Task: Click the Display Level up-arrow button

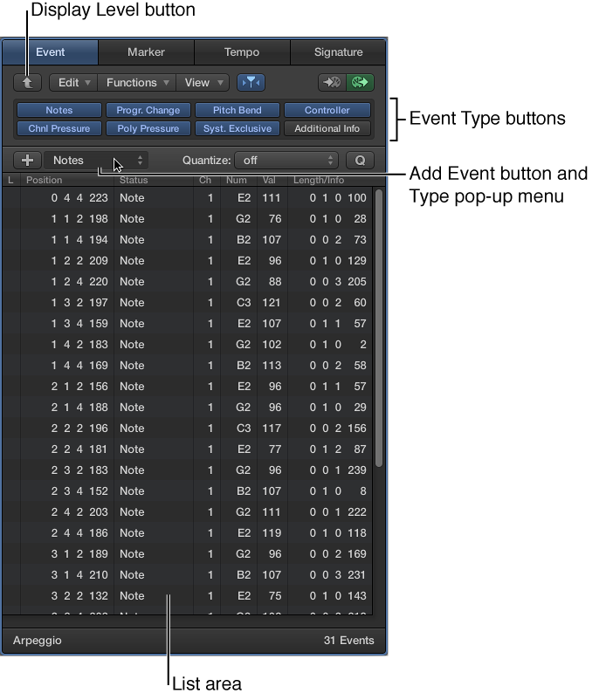Action: tap(27, 83)
